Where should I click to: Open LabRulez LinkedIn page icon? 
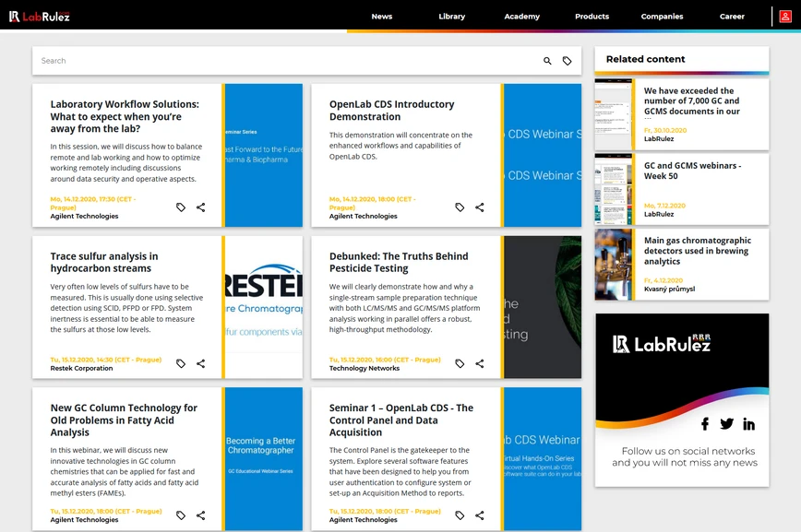point(748,424)
